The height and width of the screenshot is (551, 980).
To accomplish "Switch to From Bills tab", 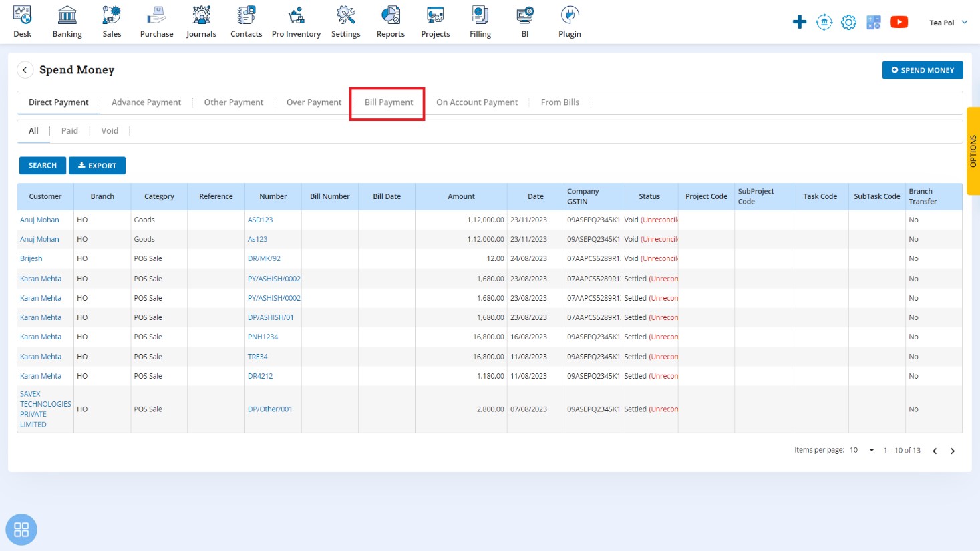I will [560, 102].
